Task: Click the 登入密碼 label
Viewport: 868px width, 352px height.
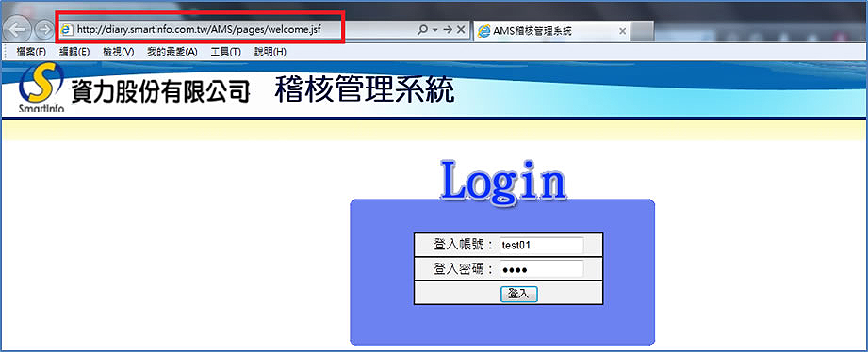Action: [464, 269]
